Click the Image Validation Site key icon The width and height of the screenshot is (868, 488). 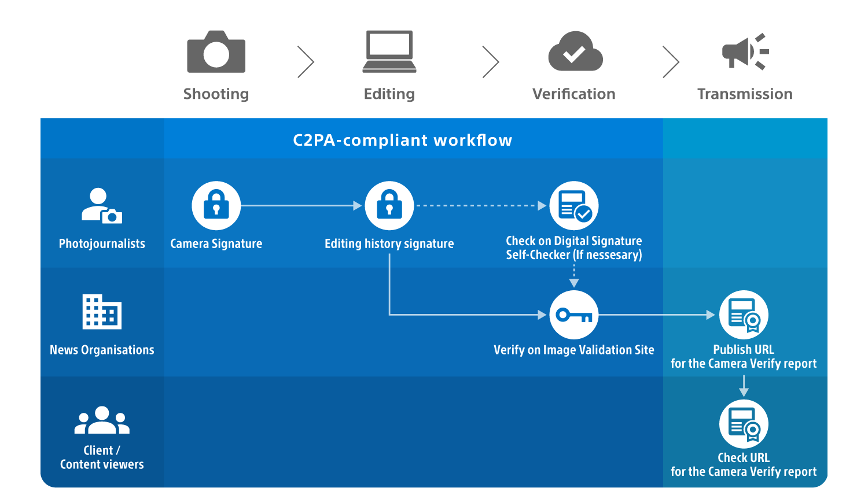pos(574,315)
